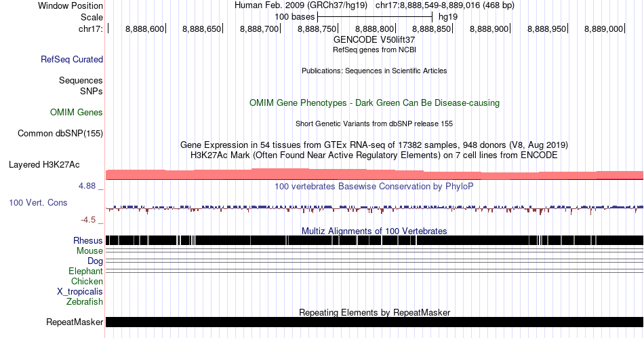Open the RefSeq Curated track label

[x=72, y=59]
